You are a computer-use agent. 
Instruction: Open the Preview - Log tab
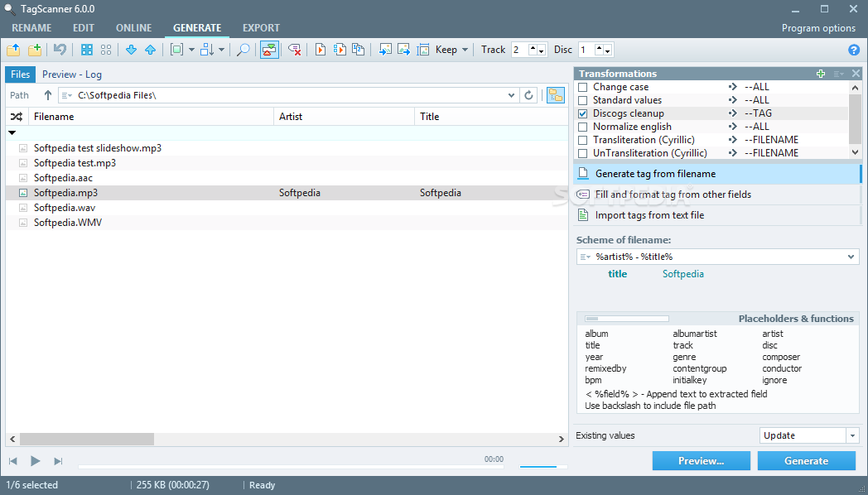click(x=72, y=74)
